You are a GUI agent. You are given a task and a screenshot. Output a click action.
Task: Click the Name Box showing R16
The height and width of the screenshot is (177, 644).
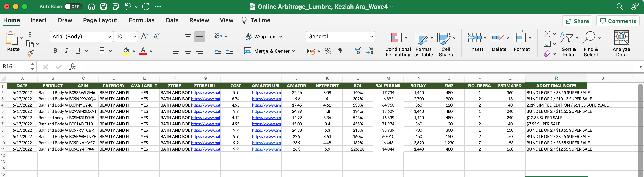tap(15, 66)
